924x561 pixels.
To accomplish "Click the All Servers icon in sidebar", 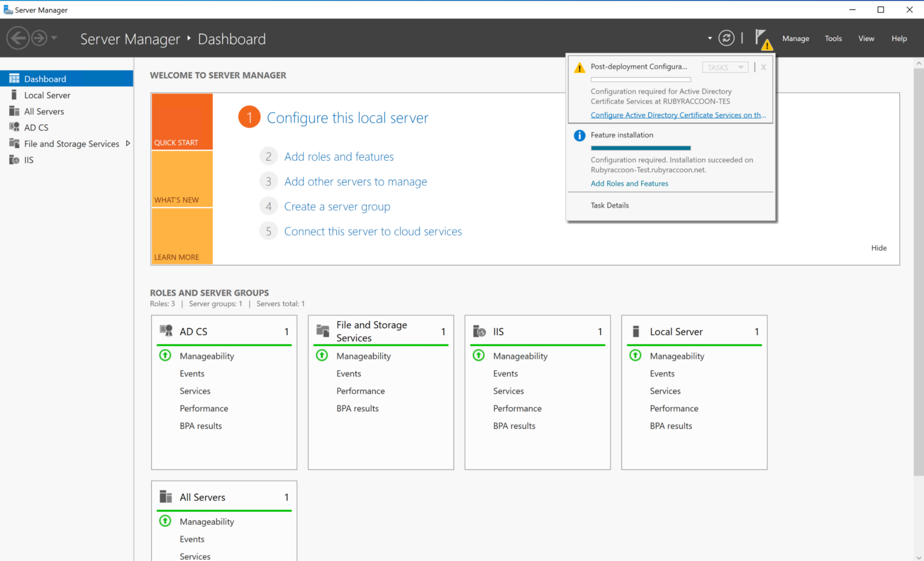I will coord(14,111).
